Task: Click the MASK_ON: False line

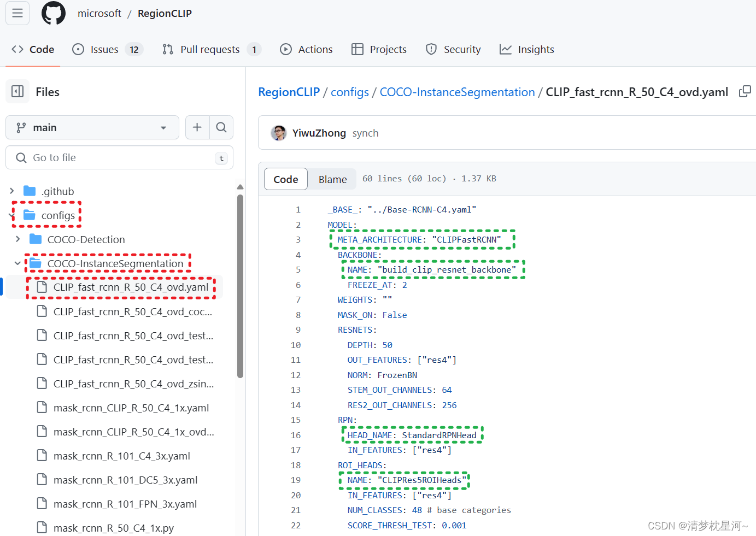Action: tap(372, 315)
